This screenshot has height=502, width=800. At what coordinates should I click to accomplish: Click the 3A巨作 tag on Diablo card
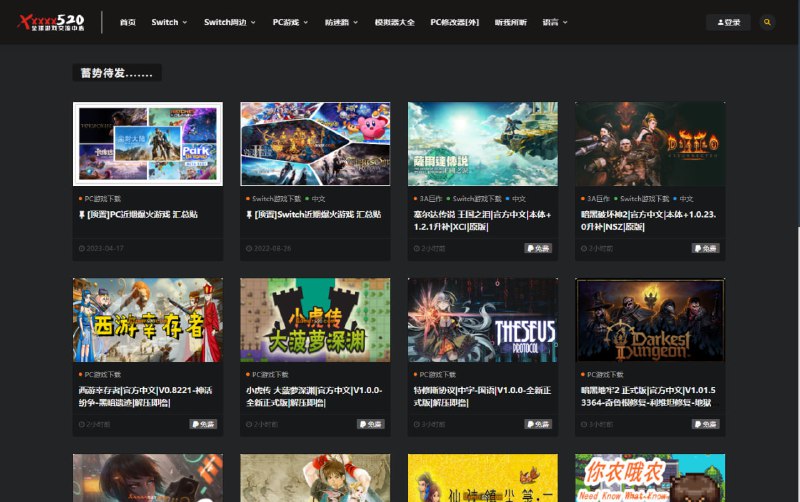click(594, 198)
